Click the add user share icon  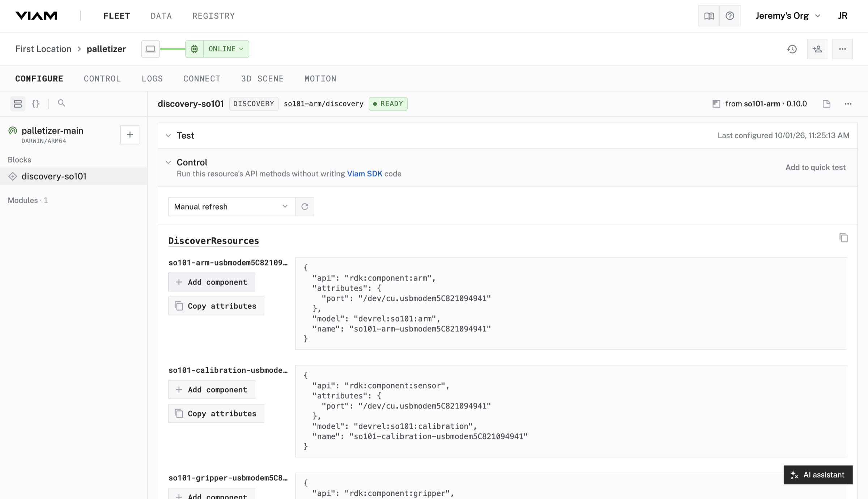point(817,49)
